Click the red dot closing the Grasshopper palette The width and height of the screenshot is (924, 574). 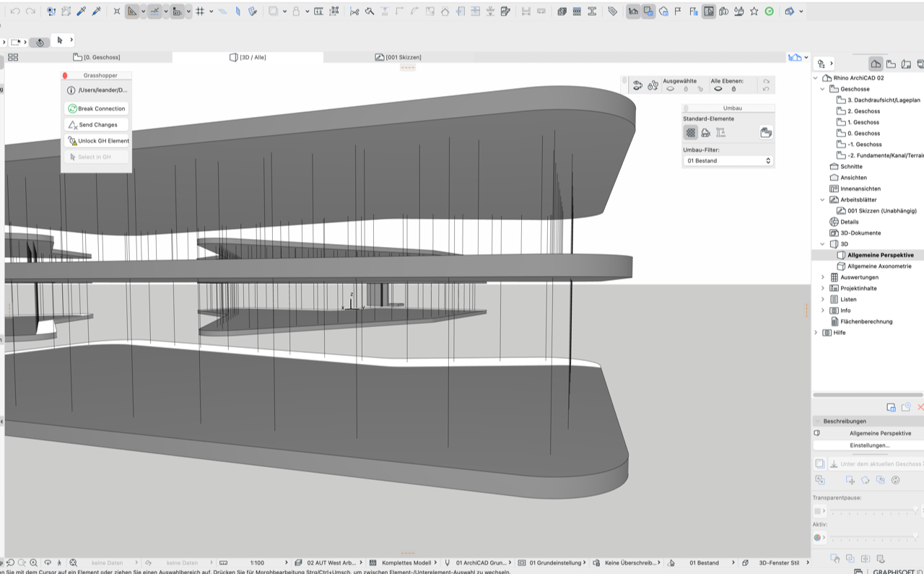[x=65, y=75]
